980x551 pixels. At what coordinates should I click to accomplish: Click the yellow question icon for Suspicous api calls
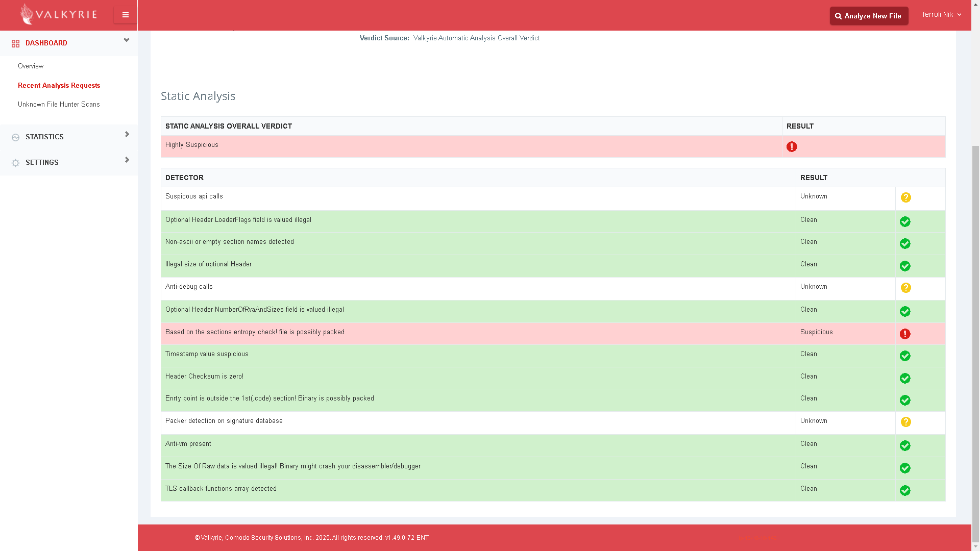point(905,197)
